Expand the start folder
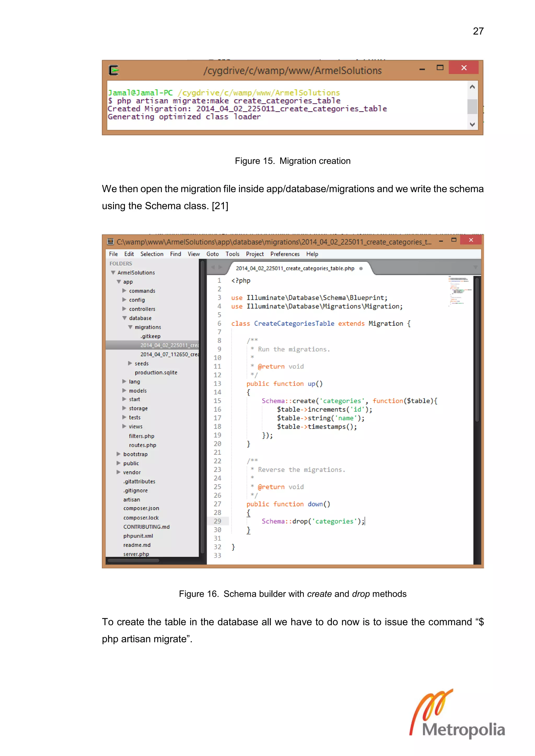 point(124,399)
